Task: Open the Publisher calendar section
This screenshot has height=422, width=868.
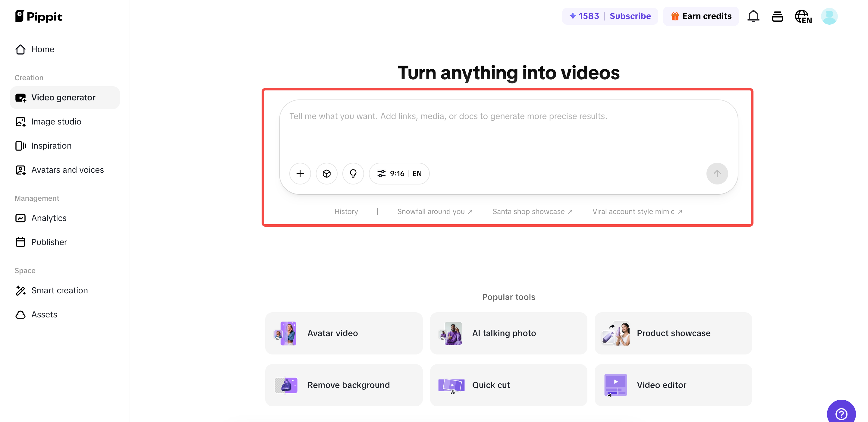Action: (x=49, y=242)
